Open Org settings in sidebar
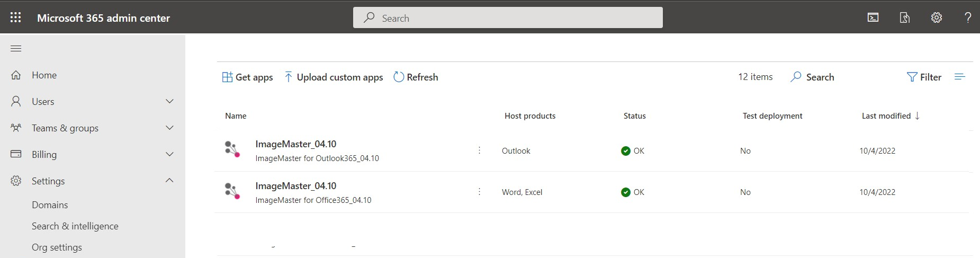This screenshot has width=980, height=258. point(57,247)
